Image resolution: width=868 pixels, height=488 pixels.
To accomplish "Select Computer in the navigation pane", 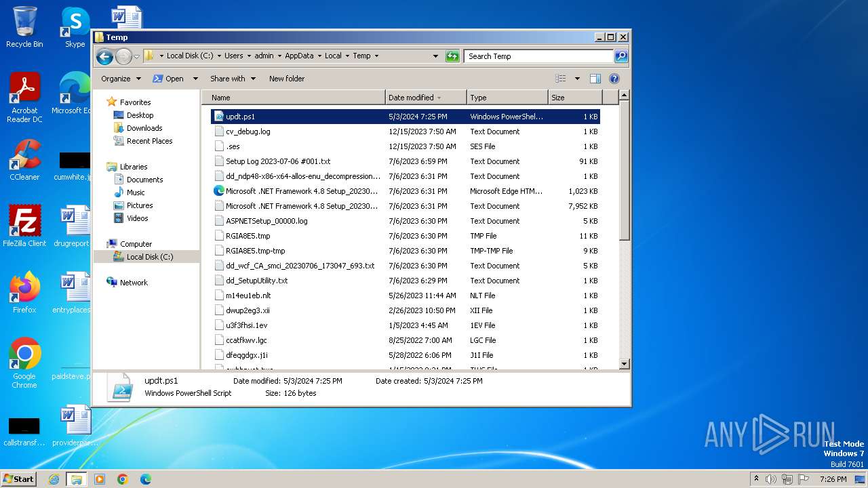I will pyautogui.click(x=136, y=244).
